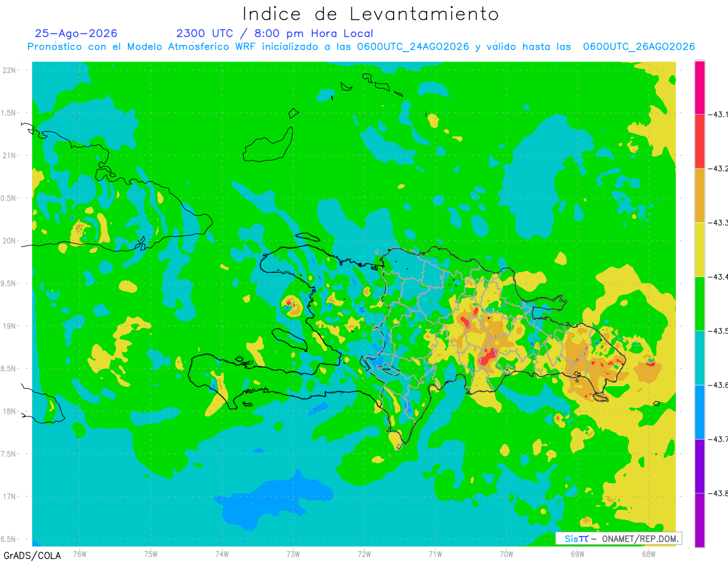This screenshot has width=728, height=562.
Task: Click the 'GrADS/COLA' credit text
Action: click(32, 555)
